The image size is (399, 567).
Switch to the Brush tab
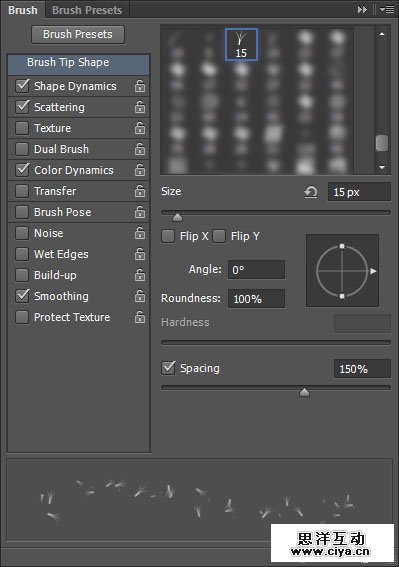(23, 10)
